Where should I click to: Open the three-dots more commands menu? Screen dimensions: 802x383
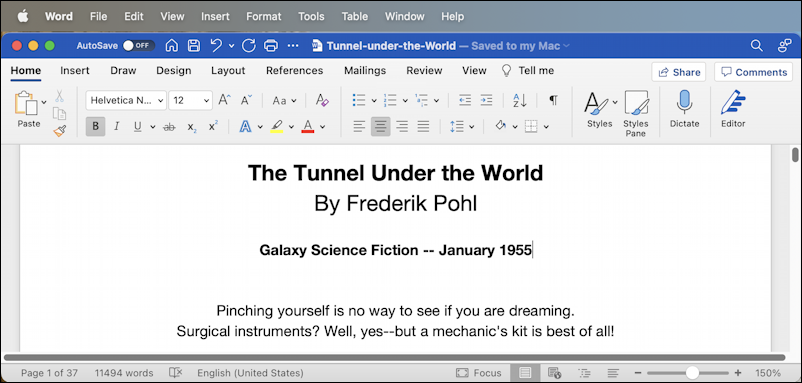coord(293,46)
